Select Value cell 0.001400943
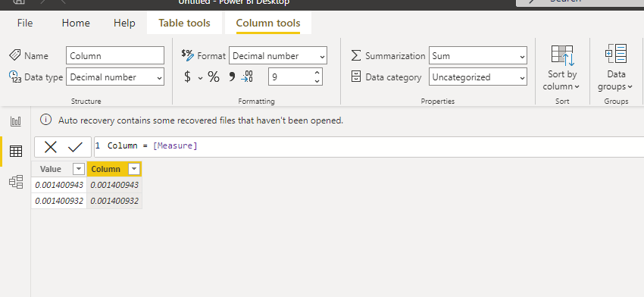 coord(59,185)
